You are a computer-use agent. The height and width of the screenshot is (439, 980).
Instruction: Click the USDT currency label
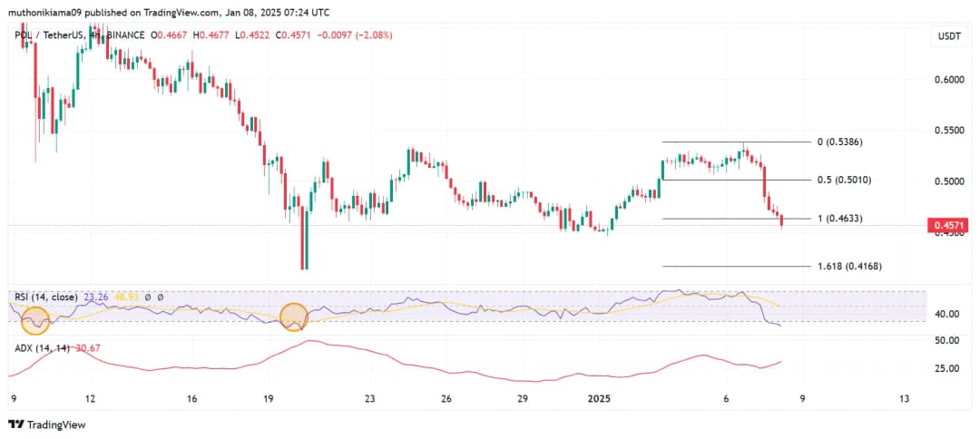pos(948,36)
